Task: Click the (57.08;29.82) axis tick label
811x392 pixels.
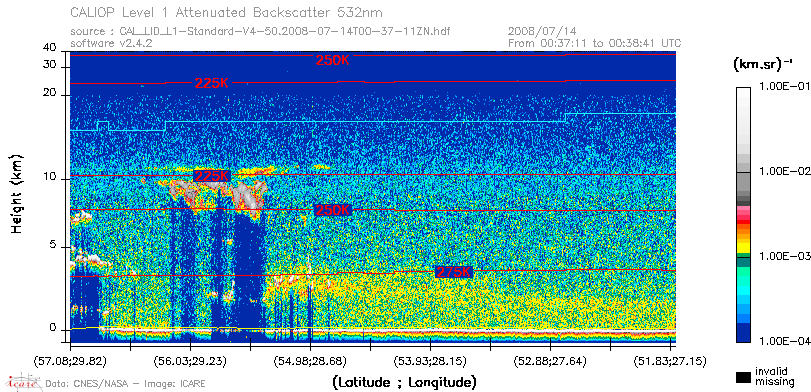Action: [x=70, y=361]
